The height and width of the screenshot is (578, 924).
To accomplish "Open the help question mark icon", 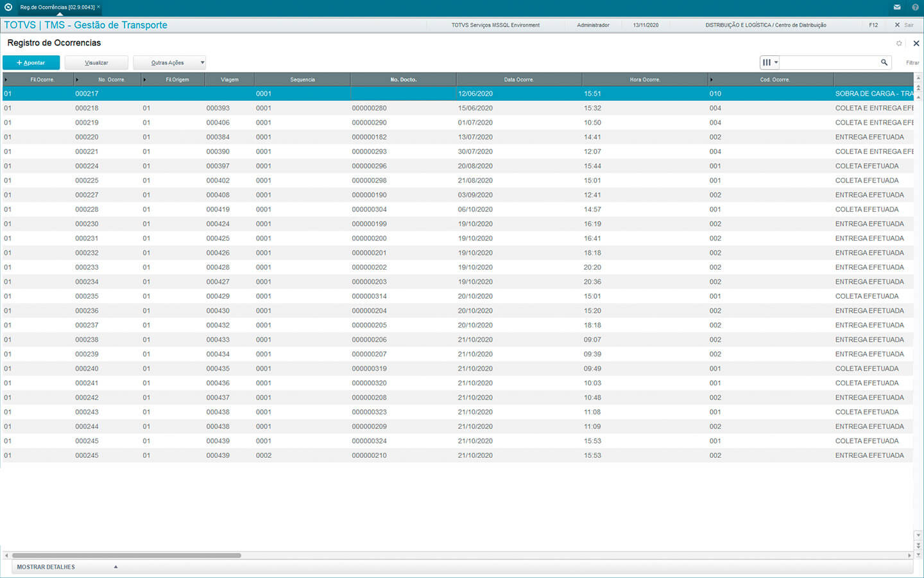I will coord(915,7).
